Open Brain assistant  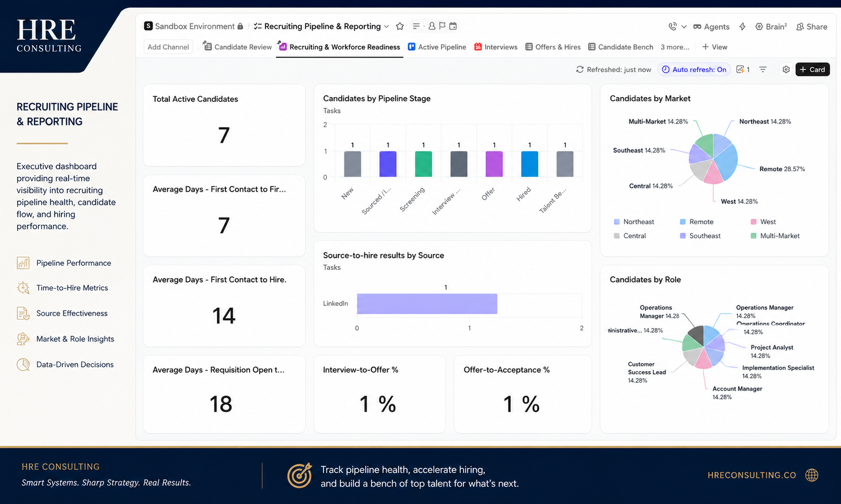click(771, 26)
